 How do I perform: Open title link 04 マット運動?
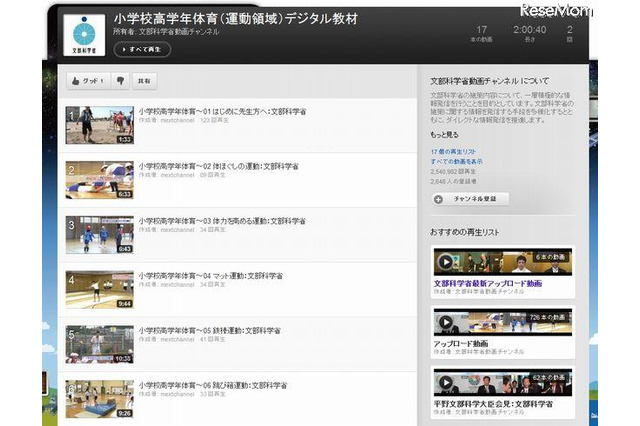click(x=211, y=276)
